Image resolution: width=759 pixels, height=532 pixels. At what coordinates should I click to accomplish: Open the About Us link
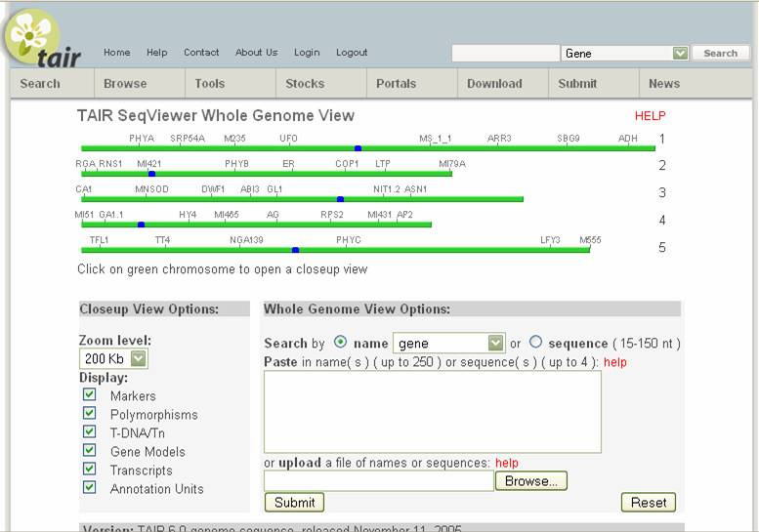click(x=256, y=53)
